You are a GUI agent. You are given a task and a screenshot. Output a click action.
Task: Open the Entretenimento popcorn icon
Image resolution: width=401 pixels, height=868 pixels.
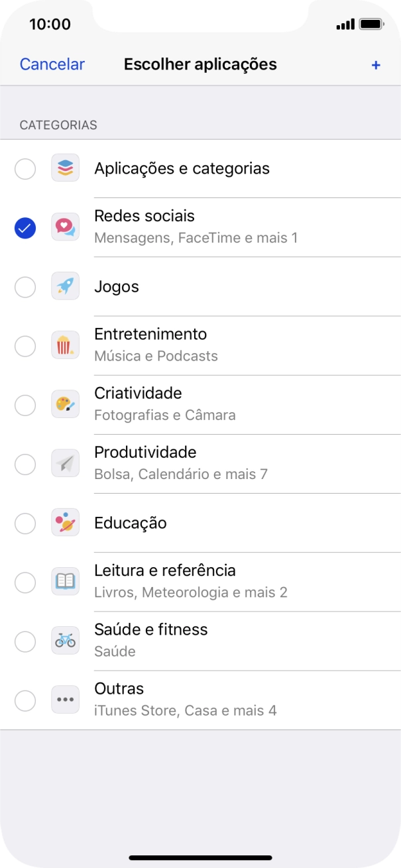pyautogui.click(x=66, y=343)
